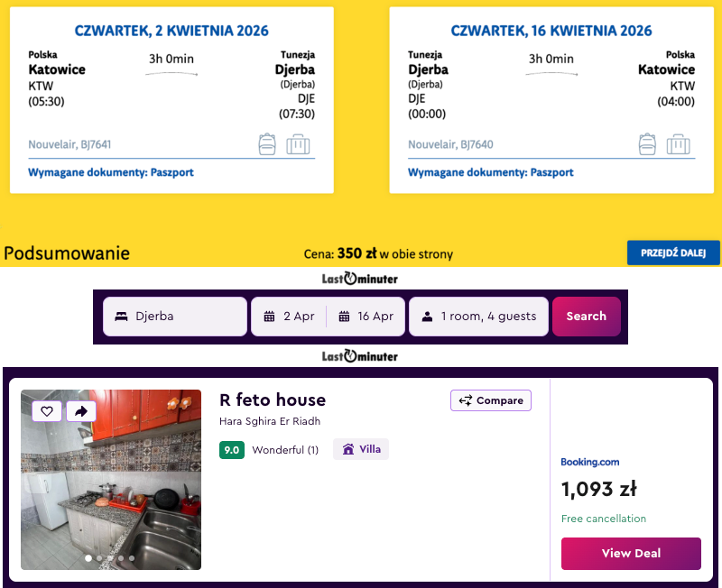Screen dimensions: 722x588
Task: Click the bed icon in destination field
Action: (x=121, y=317)
